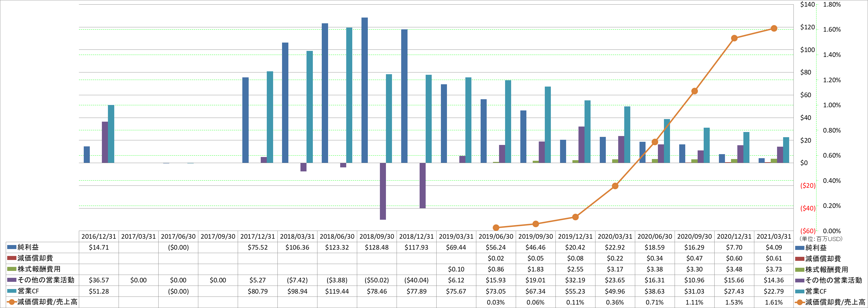Click the 1.00% secondary axis label
The height and width of the screenshot is (308, 868).
click(x=832, y=105)
